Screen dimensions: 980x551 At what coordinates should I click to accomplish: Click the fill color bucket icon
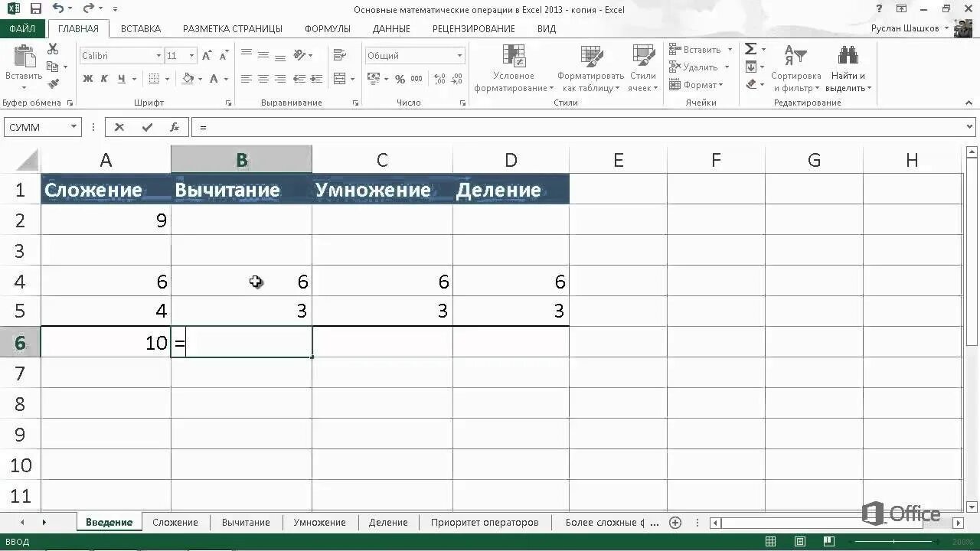click(188, 79)
